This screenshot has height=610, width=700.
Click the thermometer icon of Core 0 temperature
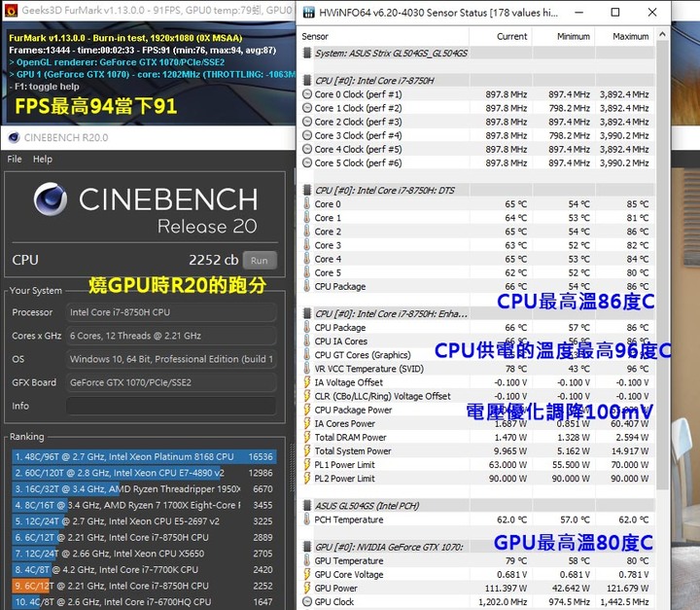pyautogui.click(x=306, y=203)
